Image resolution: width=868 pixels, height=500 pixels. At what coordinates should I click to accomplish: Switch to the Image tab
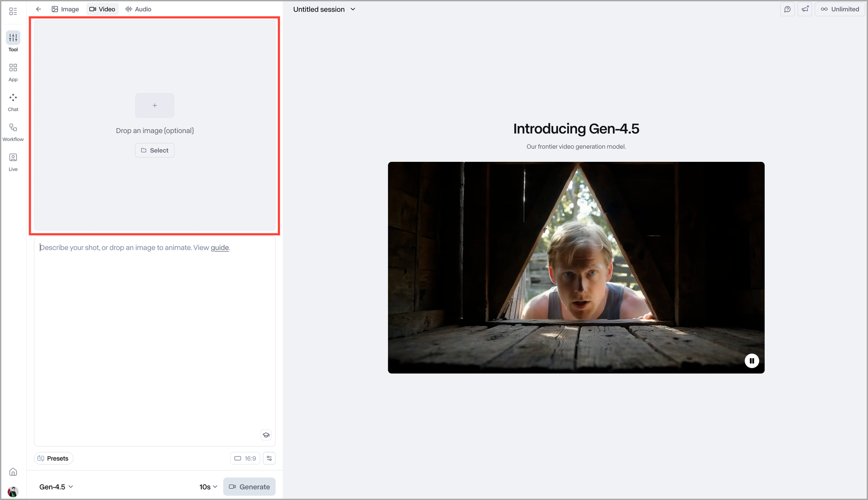(x=65, y=9)
